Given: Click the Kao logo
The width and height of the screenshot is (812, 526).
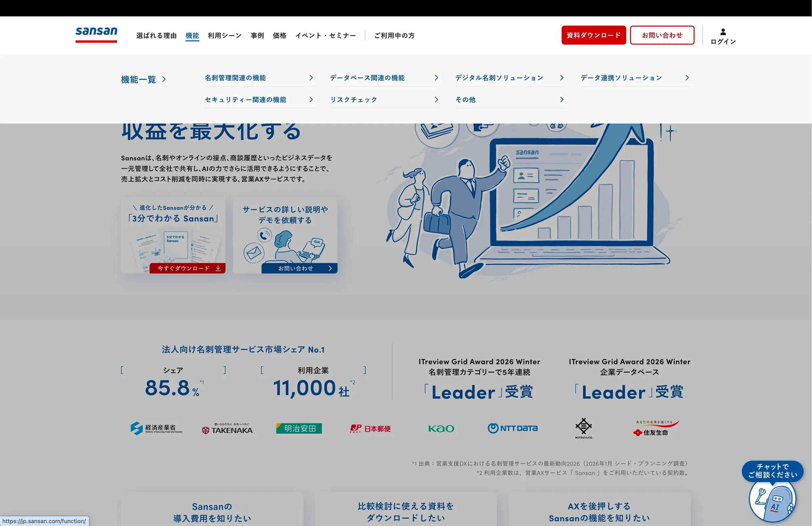Looking at the screenshot, I should coord(441,429).
